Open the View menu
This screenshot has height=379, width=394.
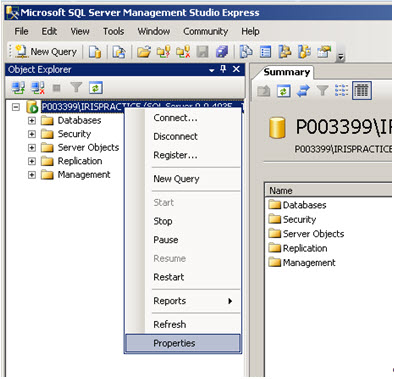(x=80, y=31)
